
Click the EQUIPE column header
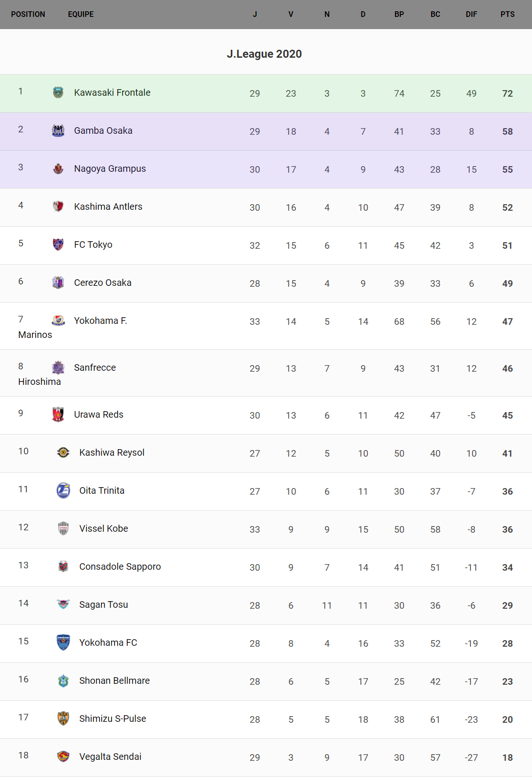click(81, 14)
